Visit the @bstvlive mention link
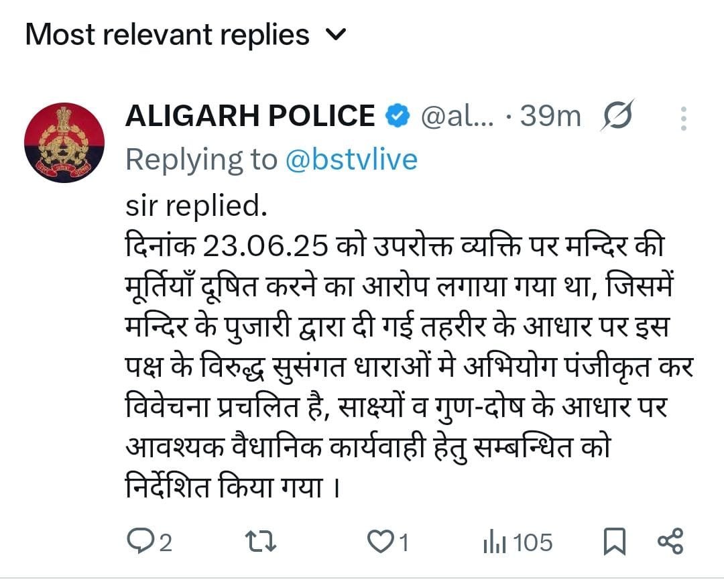Viewport: 724px width, 588px height. click(351, 160)
